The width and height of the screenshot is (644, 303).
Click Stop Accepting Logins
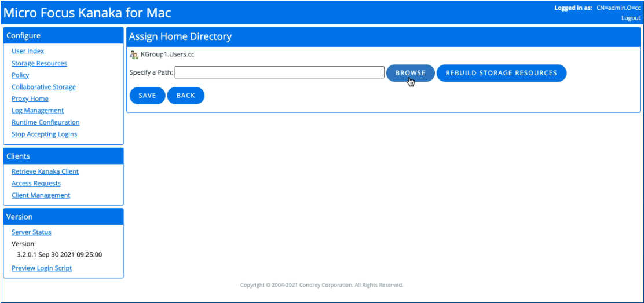(x=45, y=134)
